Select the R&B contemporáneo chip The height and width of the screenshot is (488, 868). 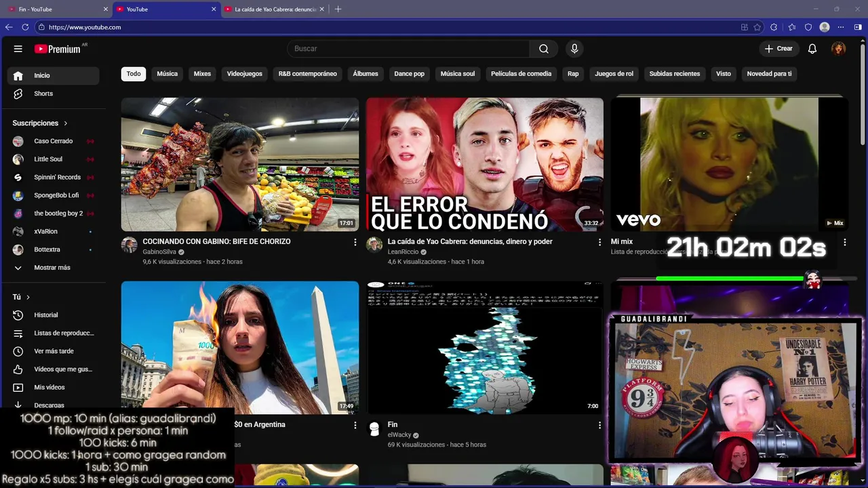coord(308,74)
